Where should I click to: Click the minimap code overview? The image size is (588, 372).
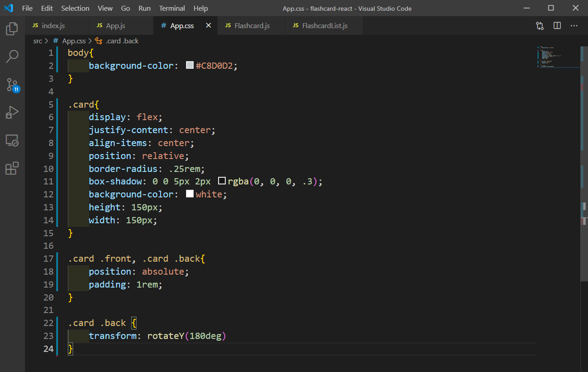click(x=558, y=57)
